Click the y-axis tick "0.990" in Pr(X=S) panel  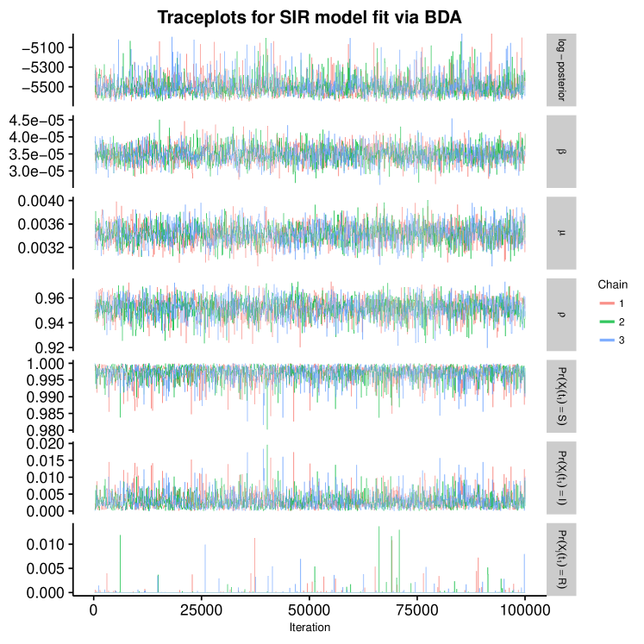[46, 397]
